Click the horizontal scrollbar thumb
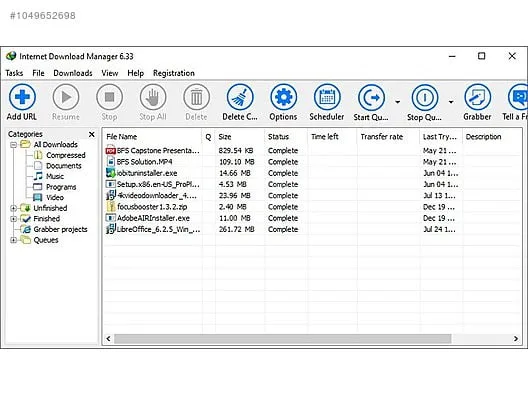 283,339
